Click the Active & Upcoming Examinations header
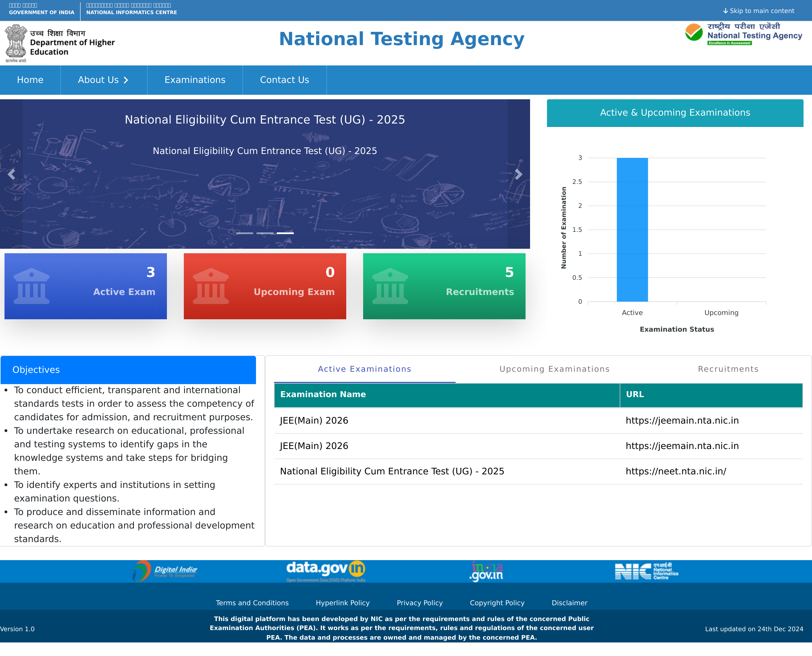The height and width of the screenshot is (656, 812). point(675,113)
